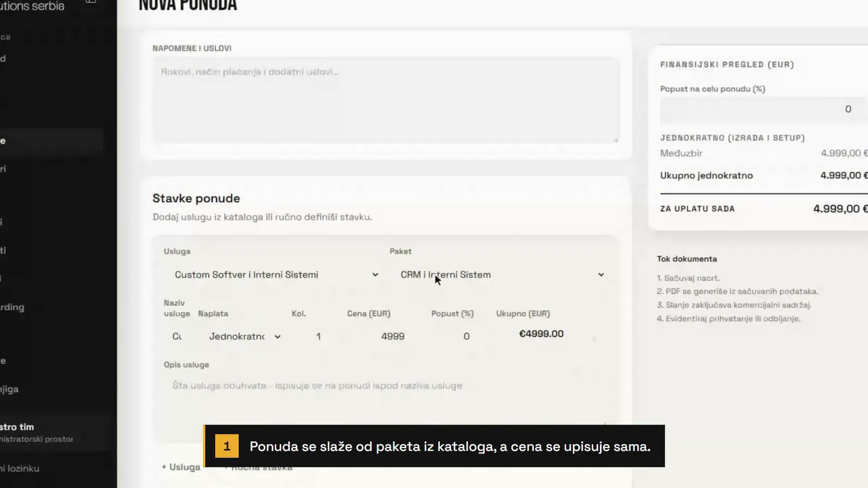
Task: Open the Naplata Jednokratno dropdown
Action: point(245,337)
